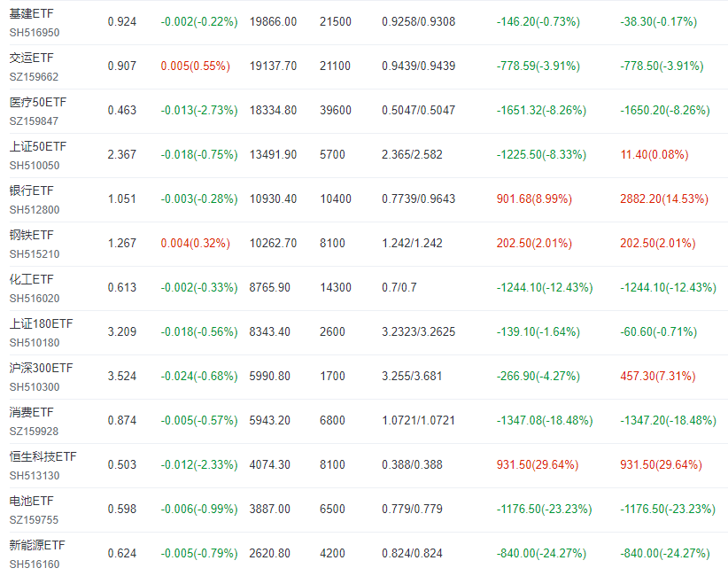Click the profit value 11.40(0.08%)
This screenshot has height=576, width=728.
654,155
